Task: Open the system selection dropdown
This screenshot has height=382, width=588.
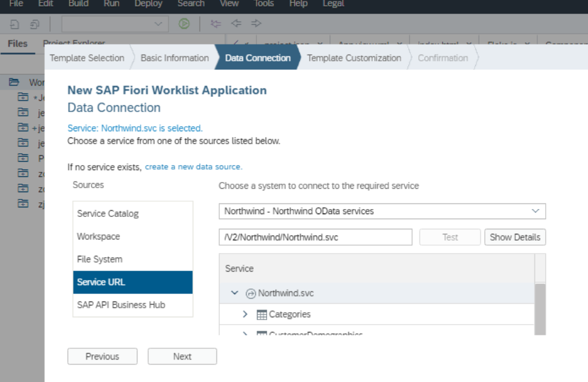Action: 382,211
